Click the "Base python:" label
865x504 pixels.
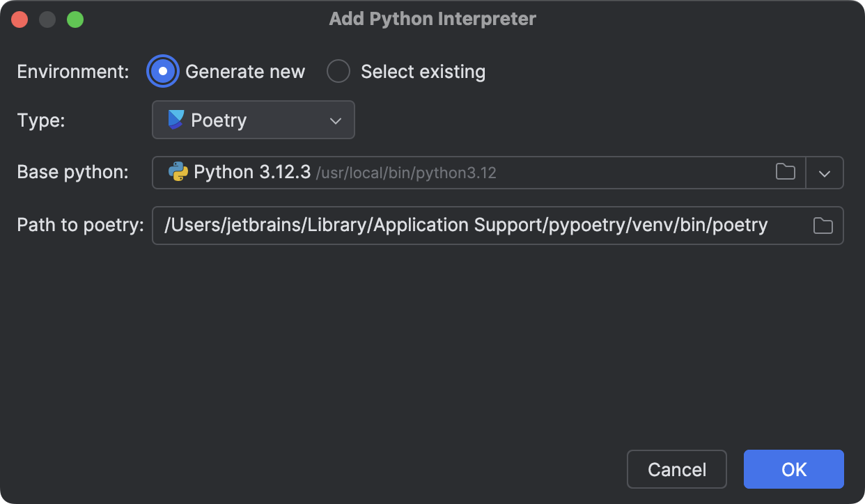point(73,173)
